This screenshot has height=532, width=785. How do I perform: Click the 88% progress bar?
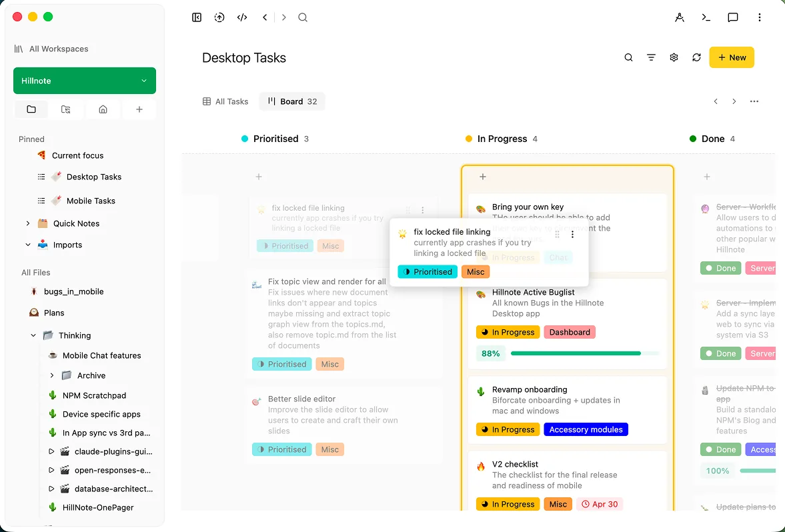click(585, 353)
